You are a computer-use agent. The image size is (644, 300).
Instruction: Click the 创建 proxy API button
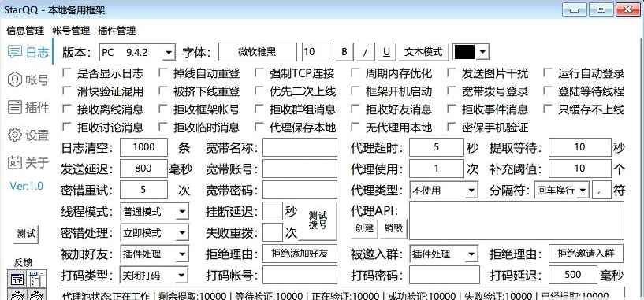(364, 228)
